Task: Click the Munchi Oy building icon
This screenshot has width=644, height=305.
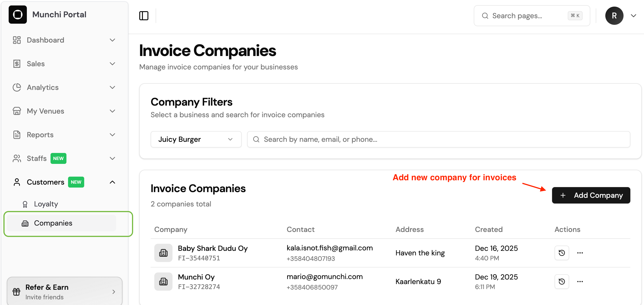Action: click(163, 282)
